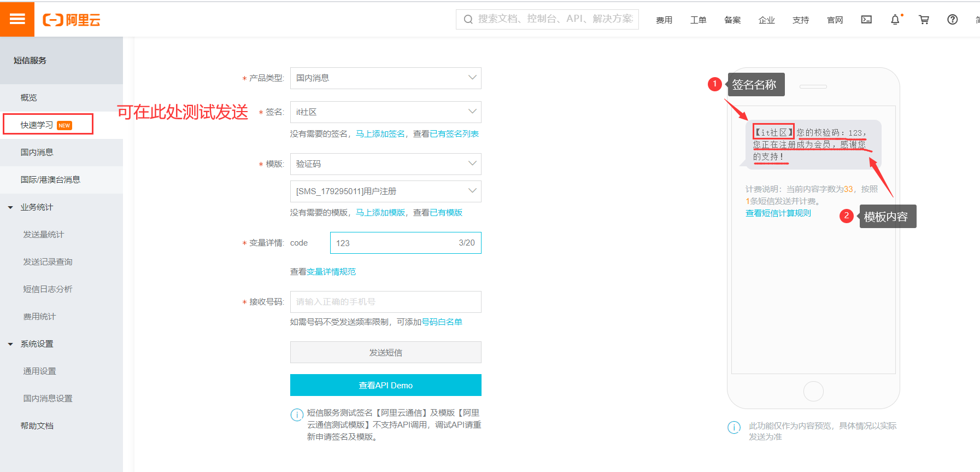Click the 接收号码 phone number field
The width and height of the screenshot is (980, 472).
[x=385, y=302]
